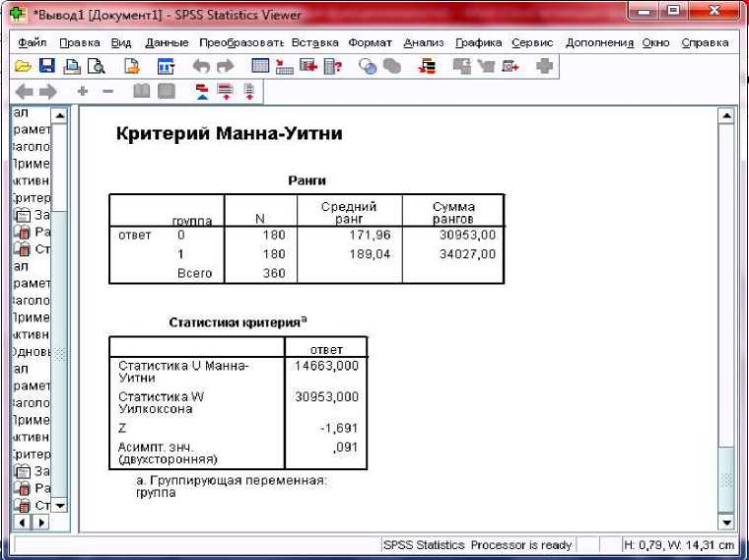Click the Insert Heading icon
Screen dimensions: 749x560
(203, 91)
